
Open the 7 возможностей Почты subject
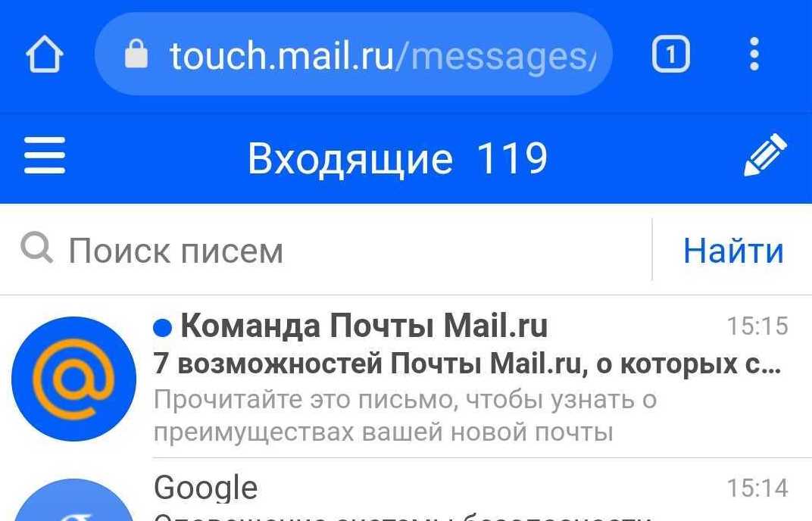pyautogui.click(x=467, y=363)
